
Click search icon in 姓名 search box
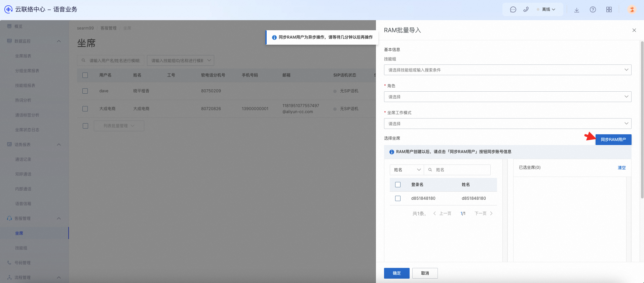[x=430, y=170]
